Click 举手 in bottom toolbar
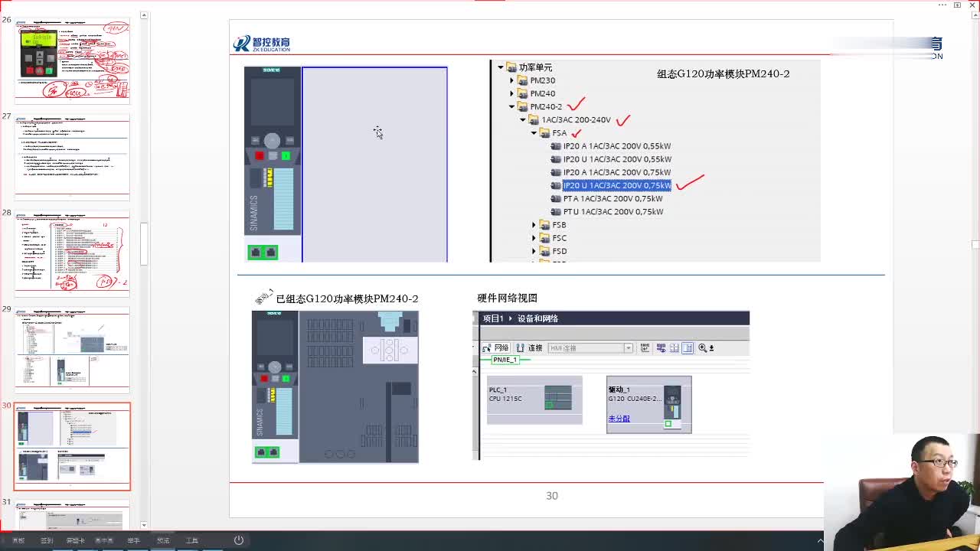This screenshot has width=980, height=551. 134,540
